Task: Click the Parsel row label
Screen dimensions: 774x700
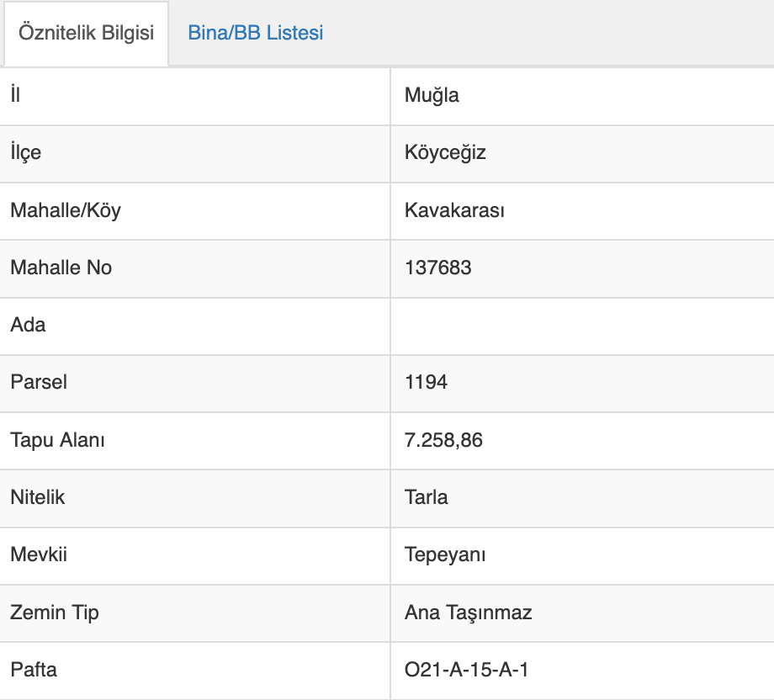Action: [x=39, y=382]
